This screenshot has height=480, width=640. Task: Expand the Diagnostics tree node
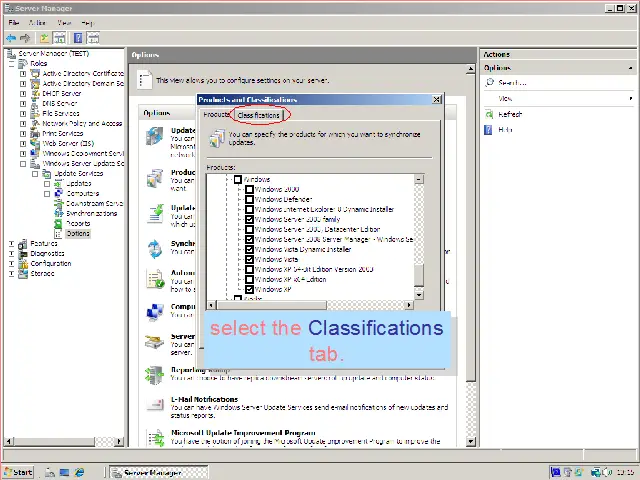(x=11, y=254)
